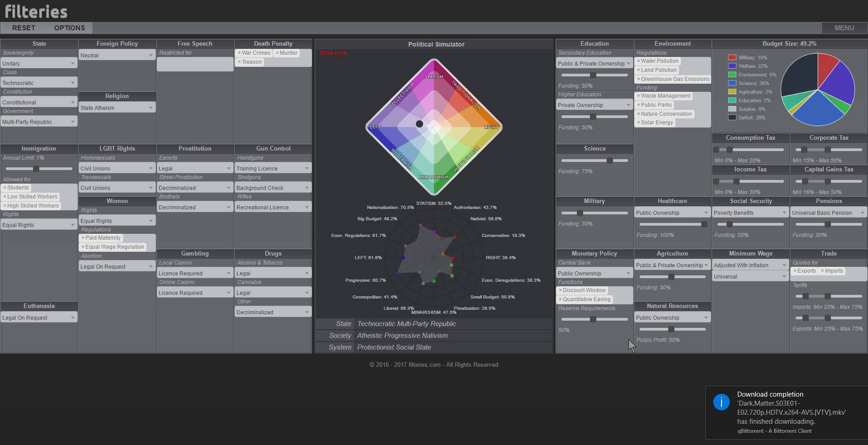Open the MENU item at top right
Viewport: 868px width, 445px height.
point(844,28)
